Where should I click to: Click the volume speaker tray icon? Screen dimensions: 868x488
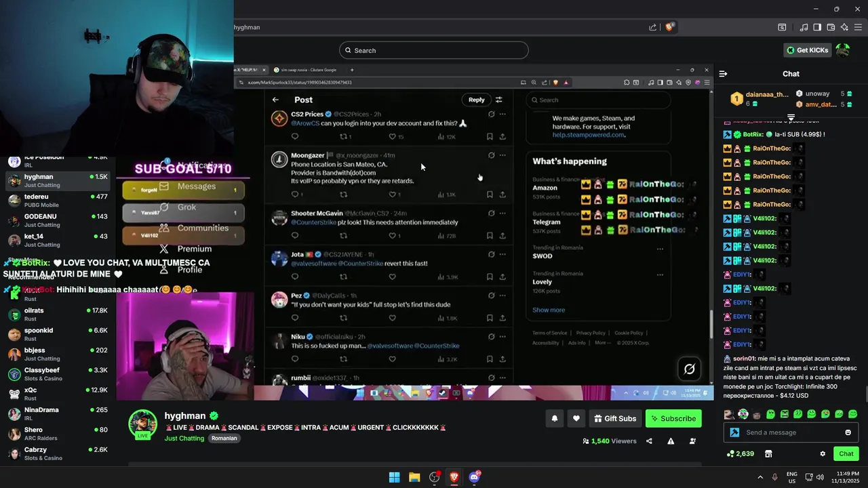click(820, 477)
